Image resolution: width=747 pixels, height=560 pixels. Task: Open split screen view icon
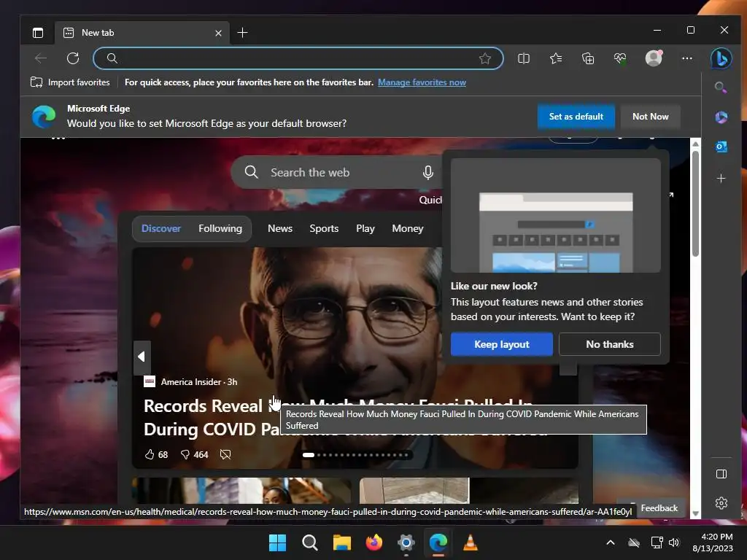click(524, 58)
